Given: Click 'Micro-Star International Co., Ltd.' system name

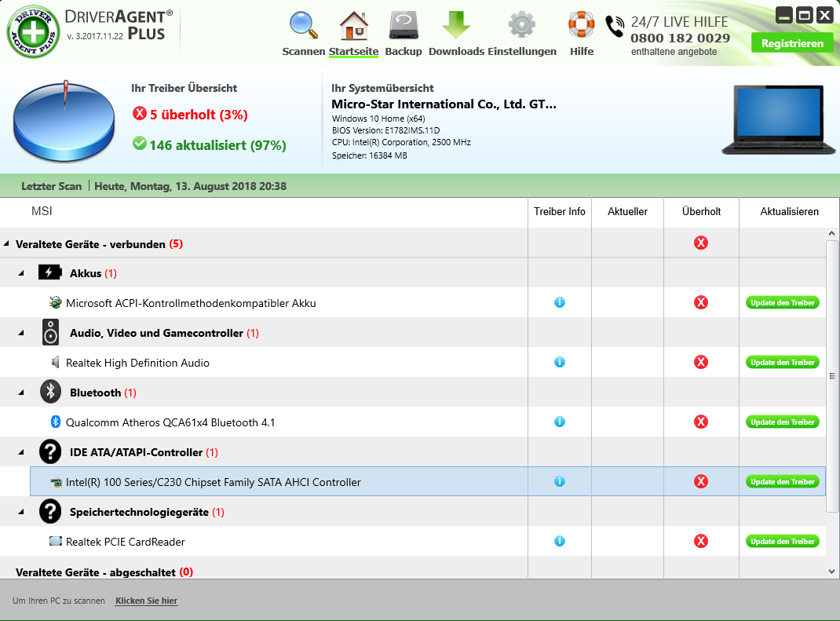Looking at the screenshot, I should pos(444,104).
